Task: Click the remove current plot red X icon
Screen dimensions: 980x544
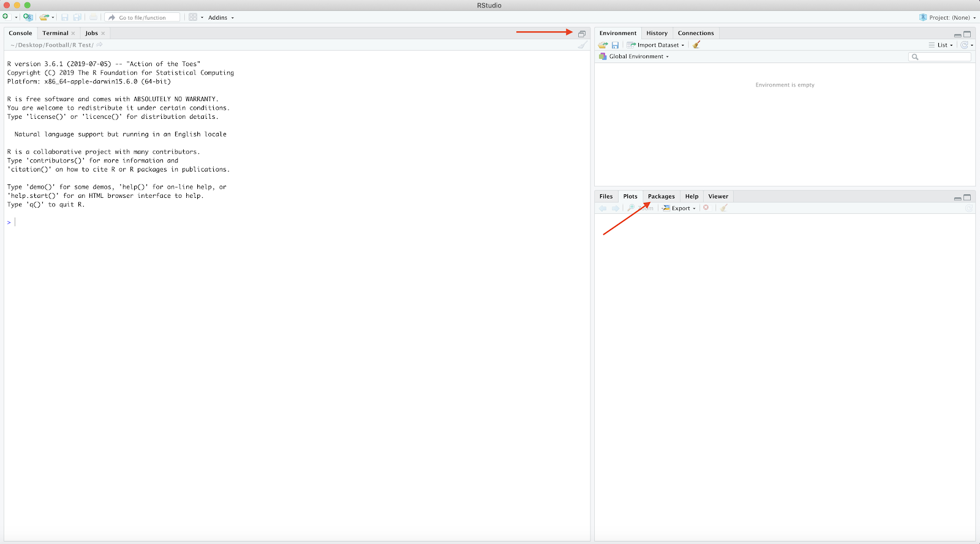Action: click(706, 208)
